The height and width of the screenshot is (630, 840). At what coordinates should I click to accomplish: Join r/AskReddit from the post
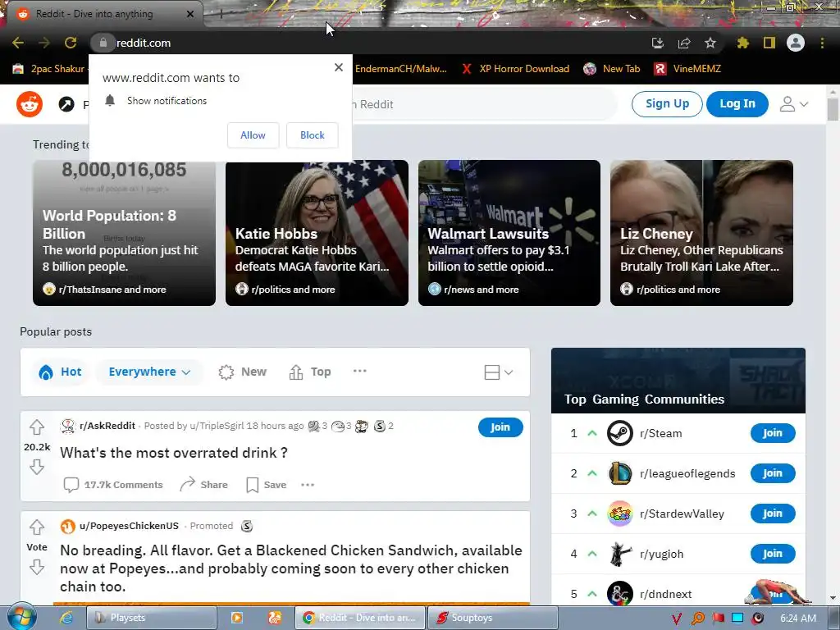coord(500,427)
